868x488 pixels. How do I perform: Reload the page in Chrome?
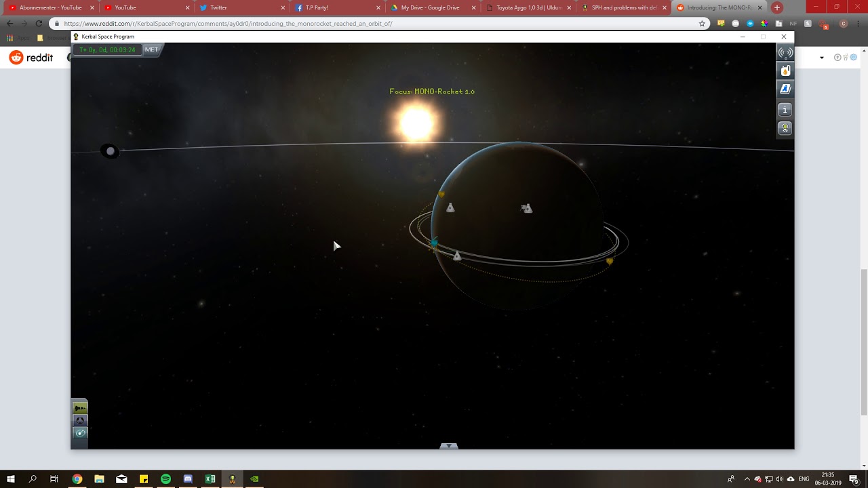(x=39, y=23)
